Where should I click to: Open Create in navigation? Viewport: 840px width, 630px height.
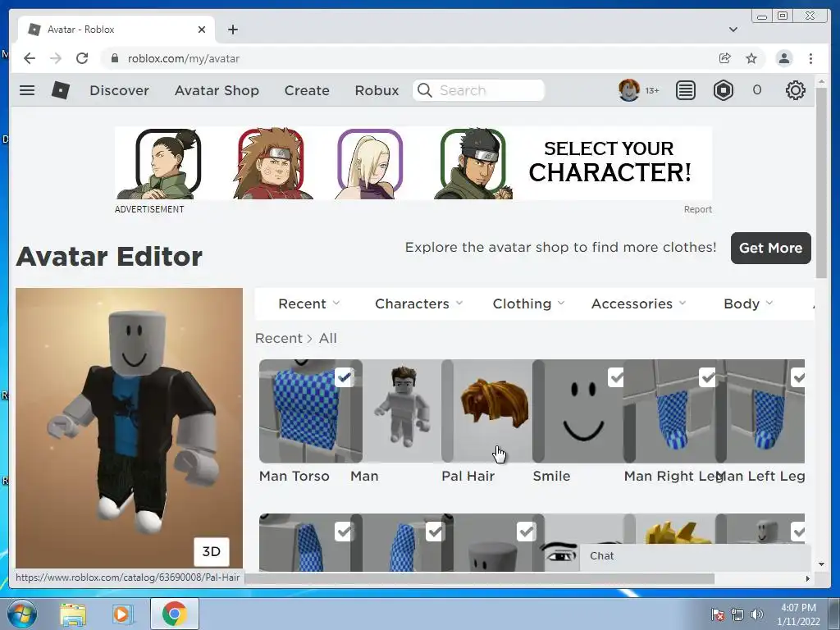pyautogui.click(x=307, y=90)
